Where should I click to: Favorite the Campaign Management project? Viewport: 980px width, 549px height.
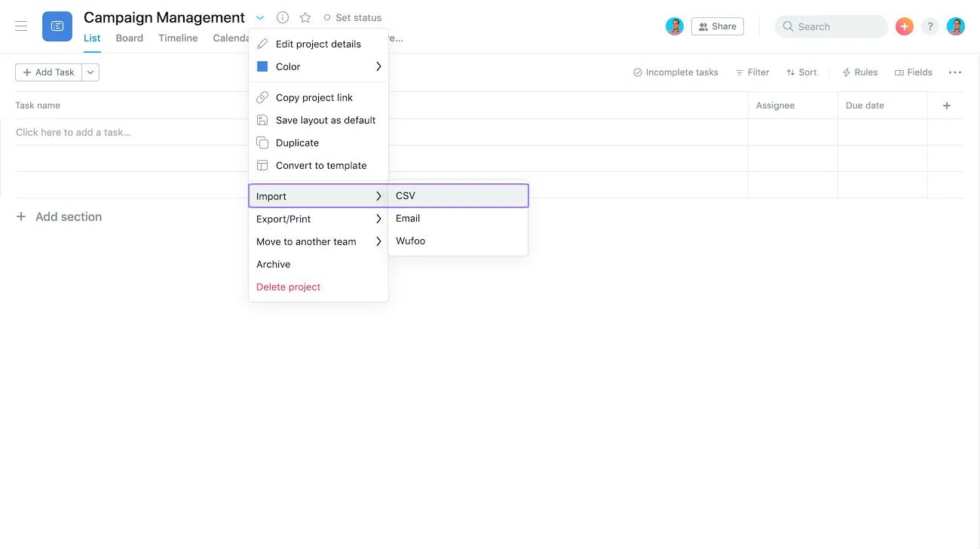point(305,17)
